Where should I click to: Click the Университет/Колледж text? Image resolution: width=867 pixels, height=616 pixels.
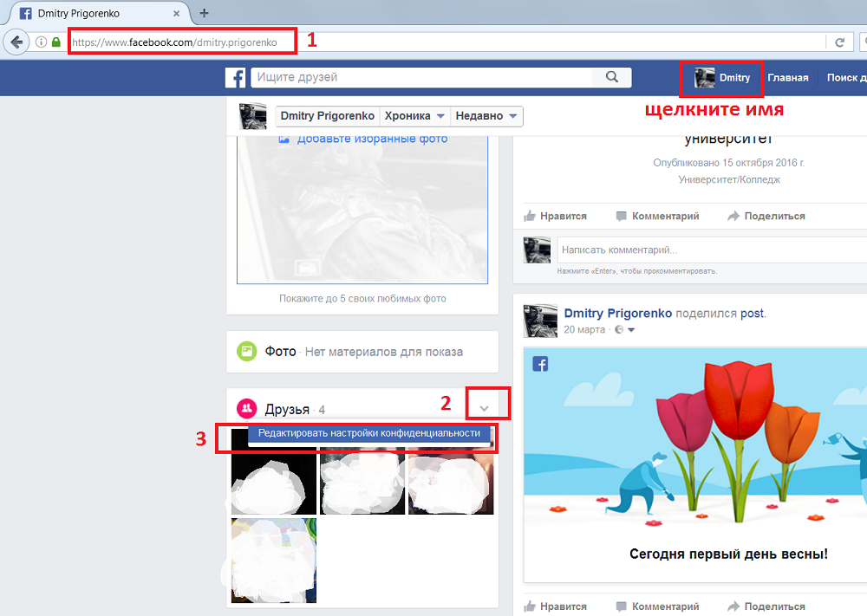(x=729, y=179)
